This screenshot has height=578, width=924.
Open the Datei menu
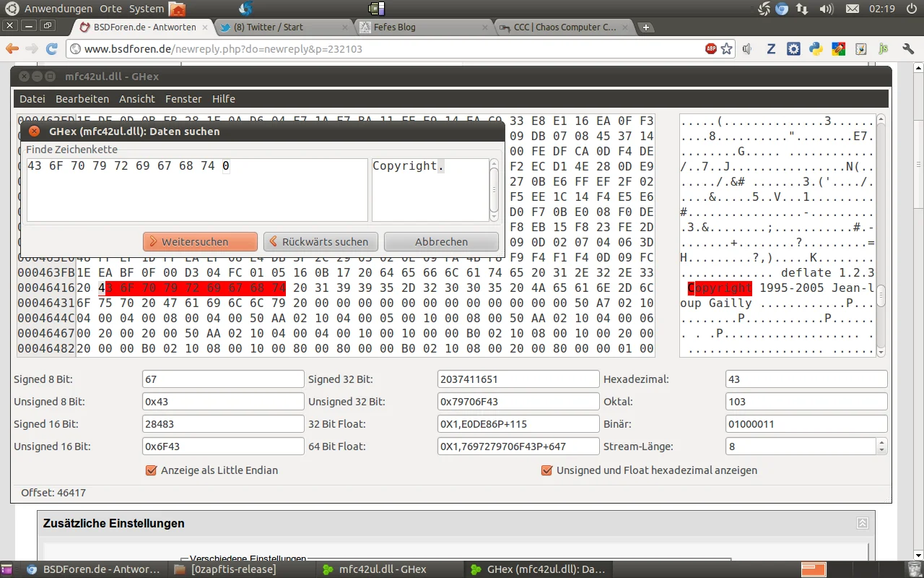(32, 99)
